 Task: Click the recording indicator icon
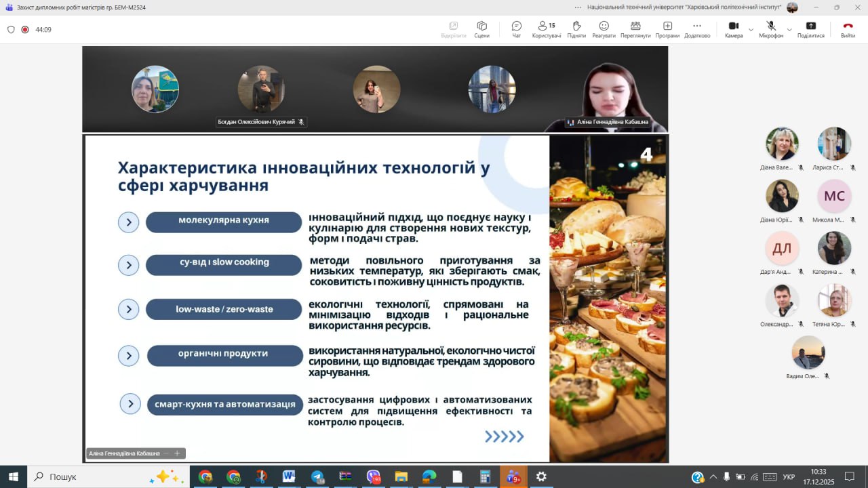point(25,30)
